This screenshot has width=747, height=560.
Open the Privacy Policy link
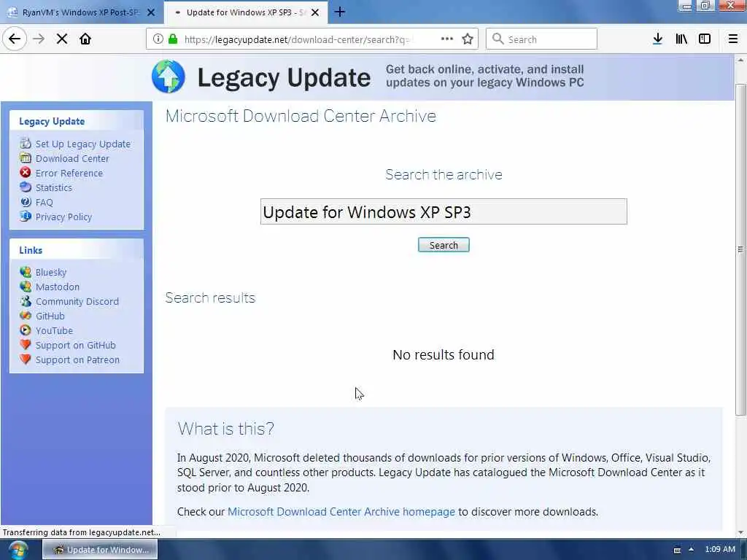coord(64,217)
